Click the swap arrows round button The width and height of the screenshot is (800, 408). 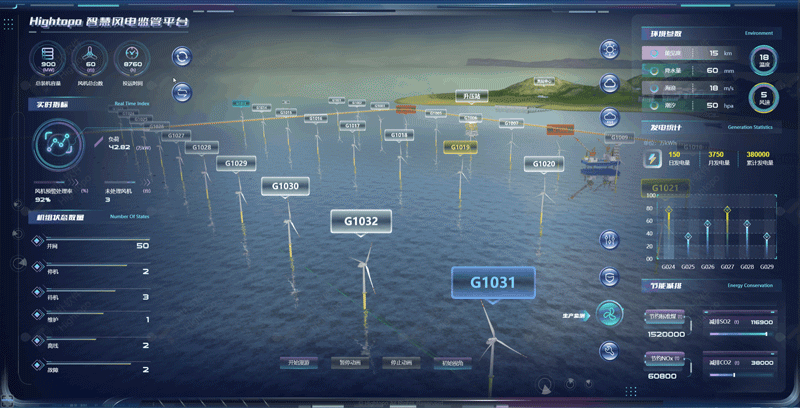point(182,92)
